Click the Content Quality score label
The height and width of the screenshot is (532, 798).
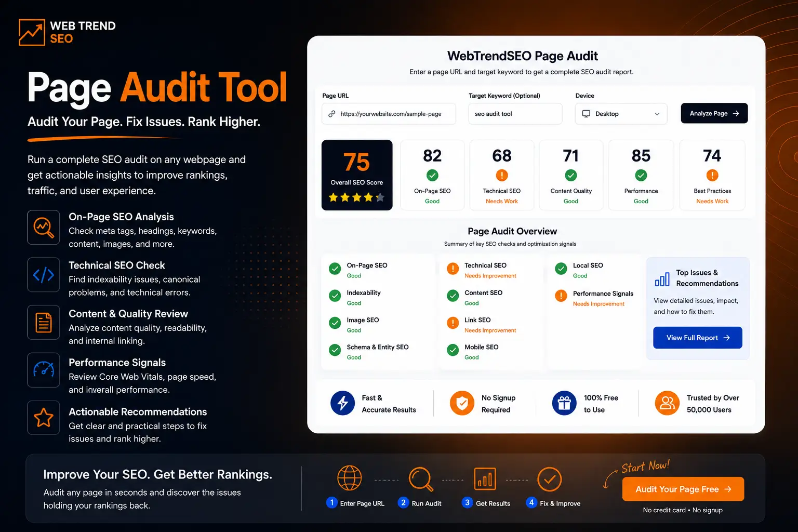pos(571,191)
